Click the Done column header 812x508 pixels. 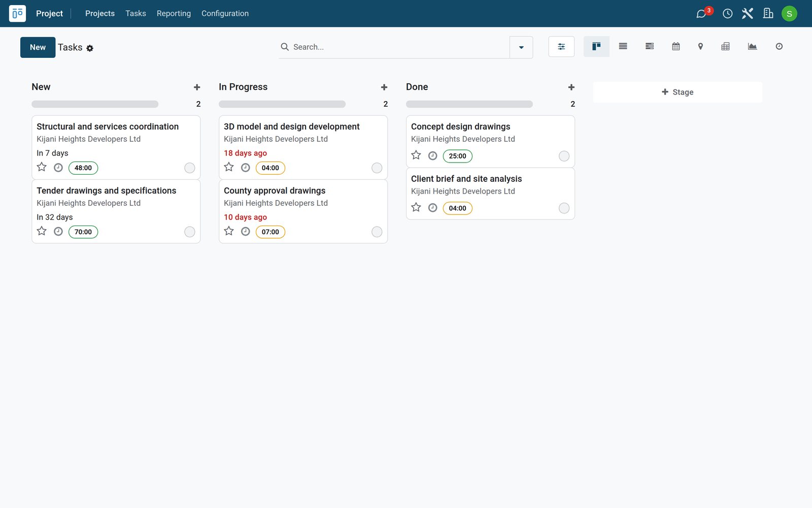coord(417,87)
